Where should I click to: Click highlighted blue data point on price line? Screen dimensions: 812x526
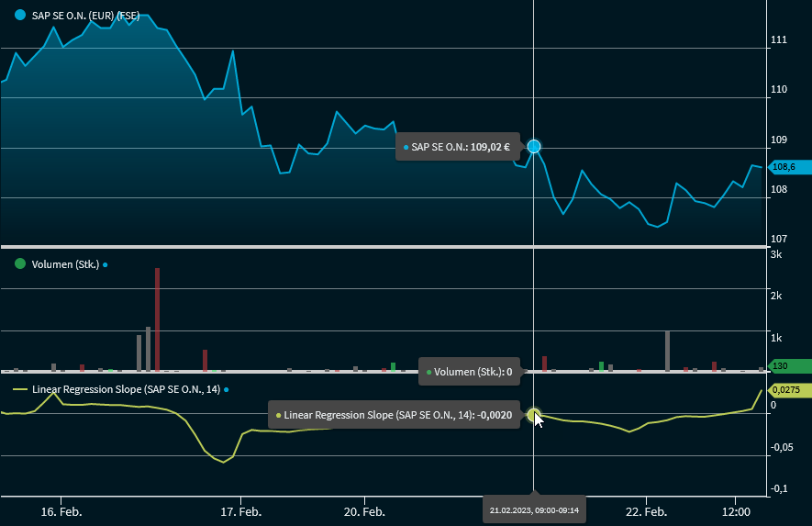534,146
